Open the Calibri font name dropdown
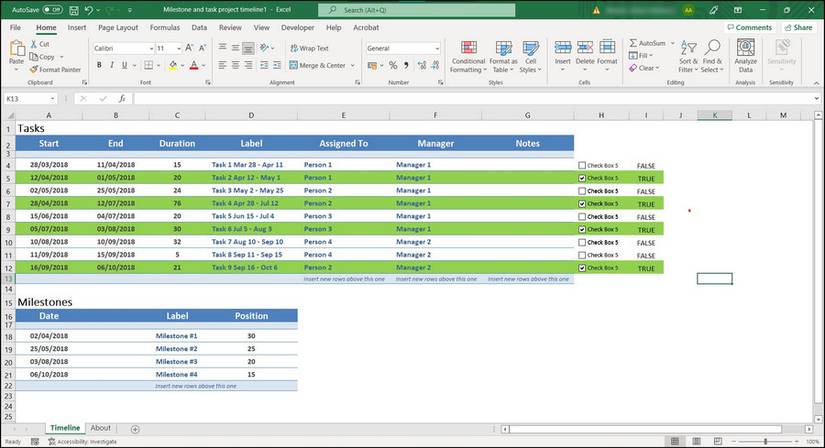Viewport: 825px width, 448px height. pyautogui.click(x=152, y=48)
